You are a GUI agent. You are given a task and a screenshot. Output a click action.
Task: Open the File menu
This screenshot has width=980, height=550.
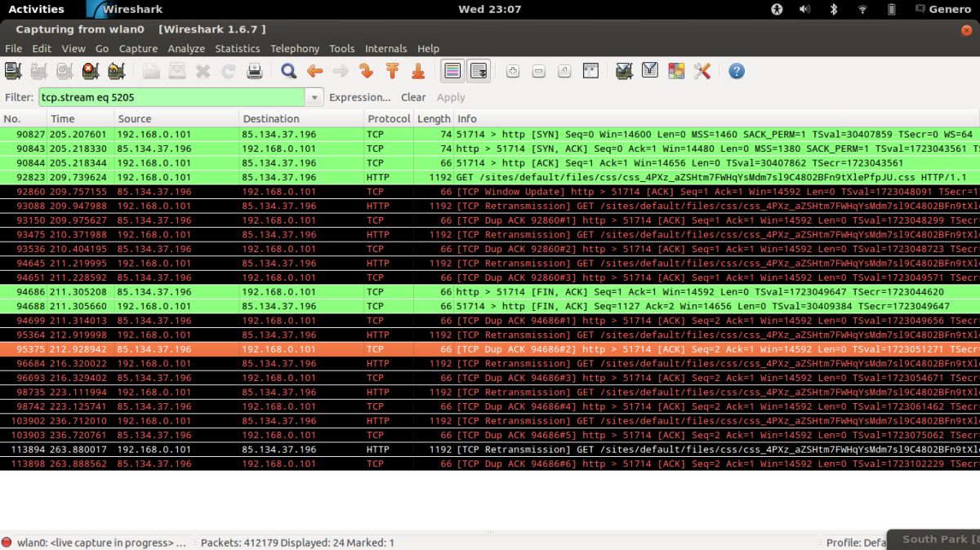click(13, 48)
